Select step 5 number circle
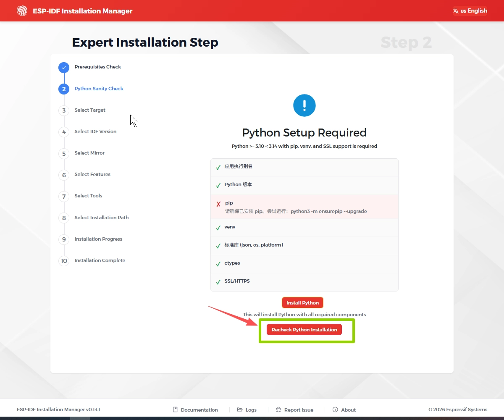The height and width of the screenshot is (420, 504). tap(64, 153)
